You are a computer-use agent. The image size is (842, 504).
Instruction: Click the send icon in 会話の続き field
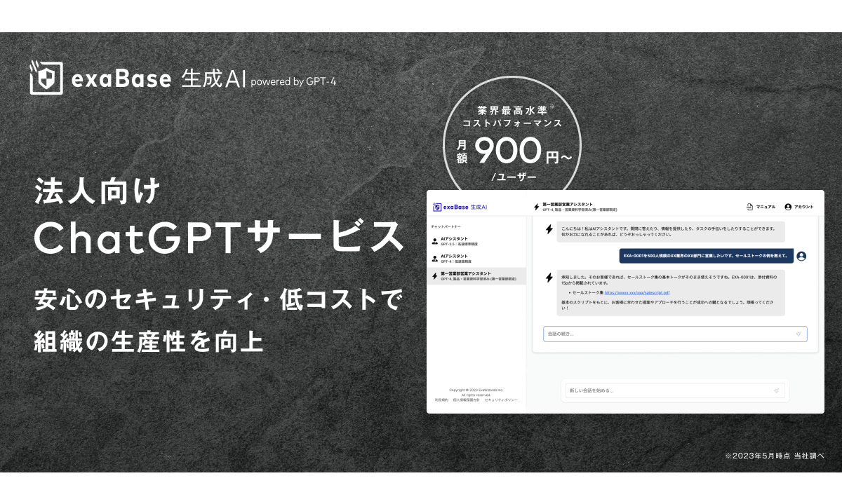[798, 334]
